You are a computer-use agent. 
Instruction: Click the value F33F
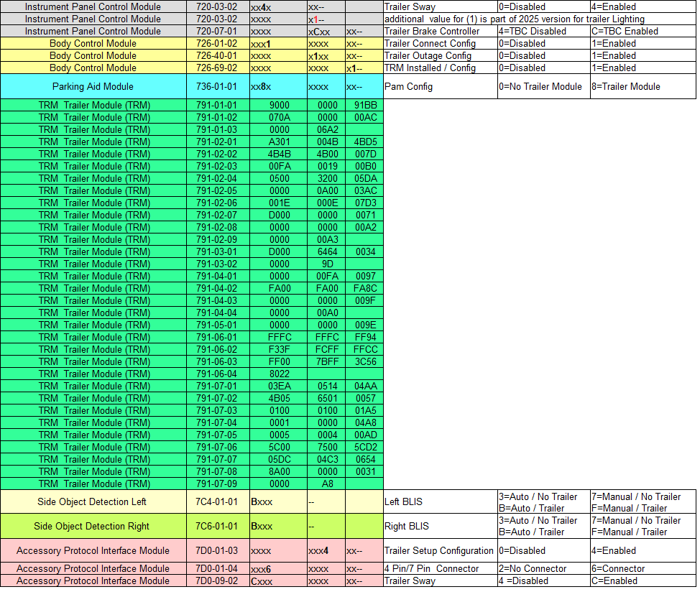point(279,349)
